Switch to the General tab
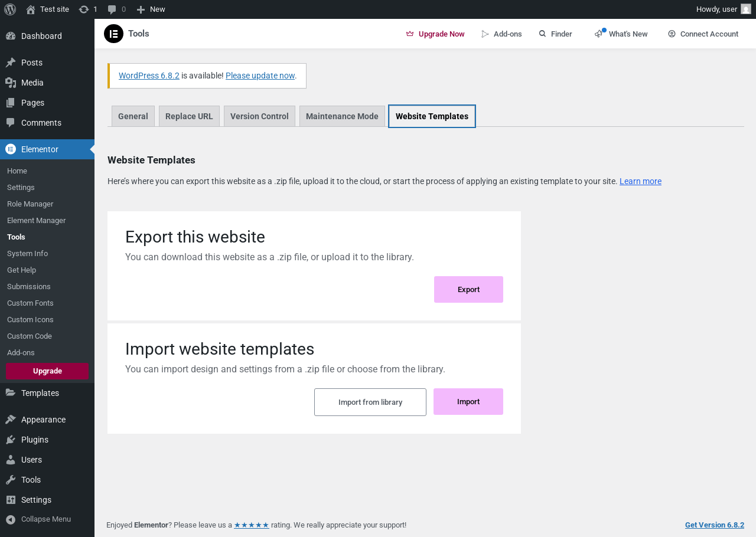Image resolution: width=756 pixels, height=537 pixels. coord(133,116)
